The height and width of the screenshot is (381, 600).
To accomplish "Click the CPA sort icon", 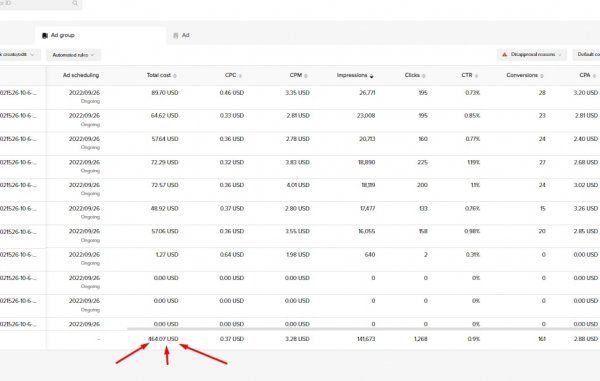I will coord(594,76).
